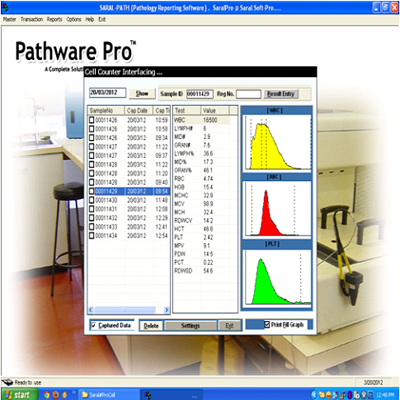This screenshot has height=400, width=400.
Task: Open the Master menu
Action: coord(10,19)
